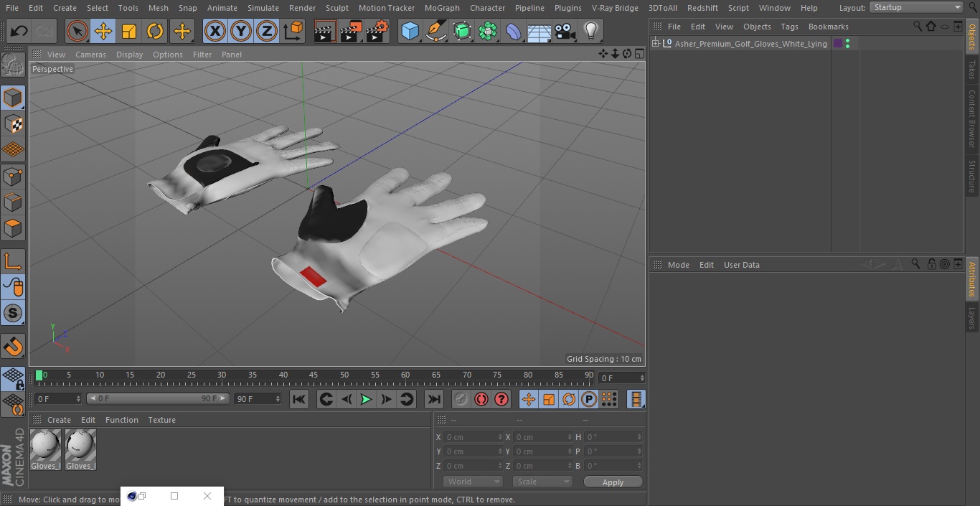The width and height of the screenshot is (980, 506).
Task: Switch to Model mode
Action: [x=13, y=98]
